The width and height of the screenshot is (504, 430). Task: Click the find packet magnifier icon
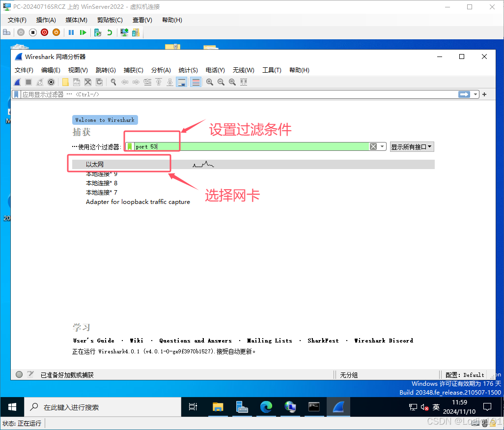(113, 82)
